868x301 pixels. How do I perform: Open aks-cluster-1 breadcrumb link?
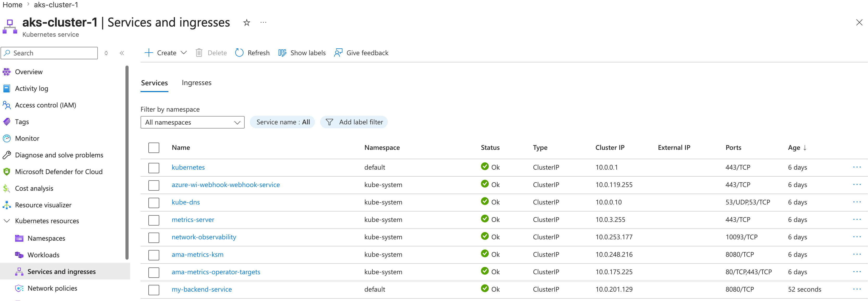pos(56,5)
